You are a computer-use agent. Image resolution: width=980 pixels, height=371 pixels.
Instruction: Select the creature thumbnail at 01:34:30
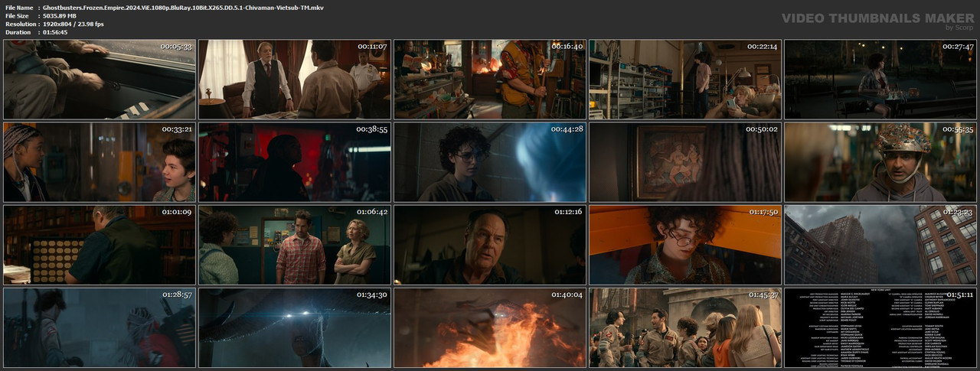(295, 327)
